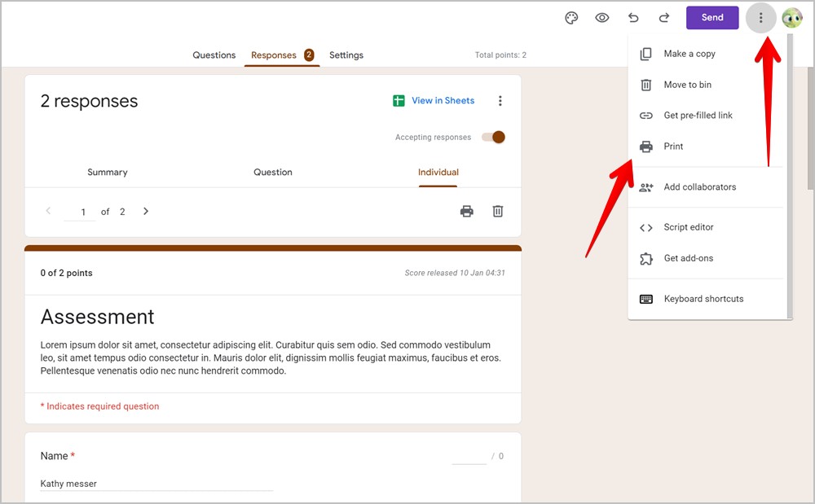Click the response number input field

coord(80,212)
